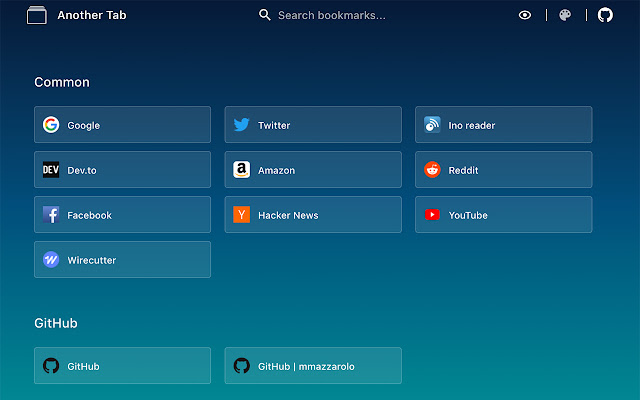Click octocat icon on mmazzarolo bookmark
This screenshot has height=400, width=640.
coord(242,365)
